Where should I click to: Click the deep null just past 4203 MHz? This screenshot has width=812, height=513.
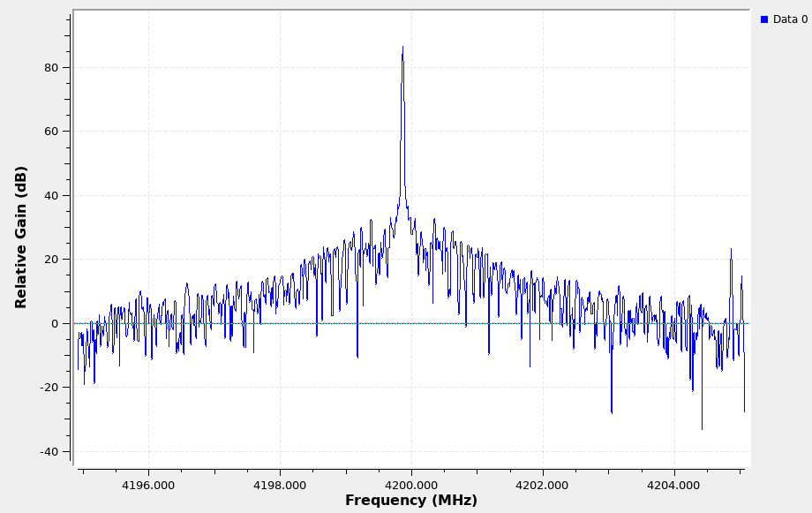pyautogui.click(x=611, y=410)
